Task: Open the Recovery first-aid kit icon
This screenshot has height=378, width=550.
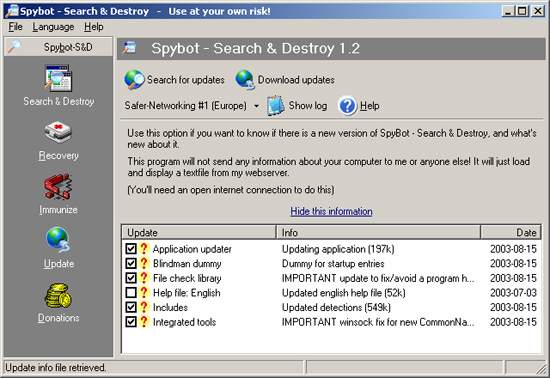Action: (x=58, y=132)
